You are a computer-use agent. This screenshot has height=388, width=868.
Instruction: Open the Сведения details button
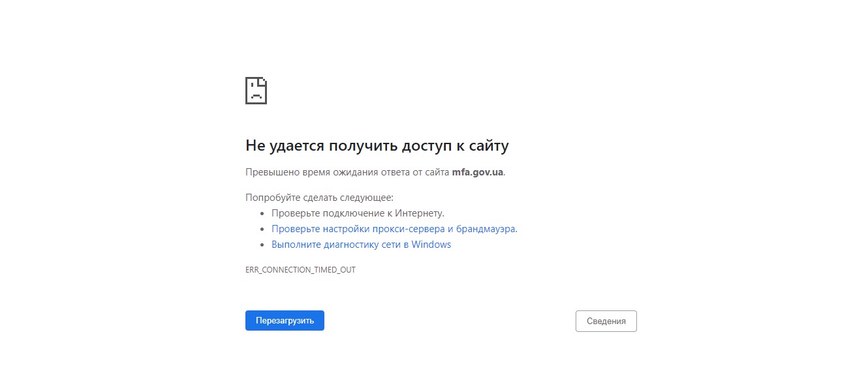tap(606, 321)
